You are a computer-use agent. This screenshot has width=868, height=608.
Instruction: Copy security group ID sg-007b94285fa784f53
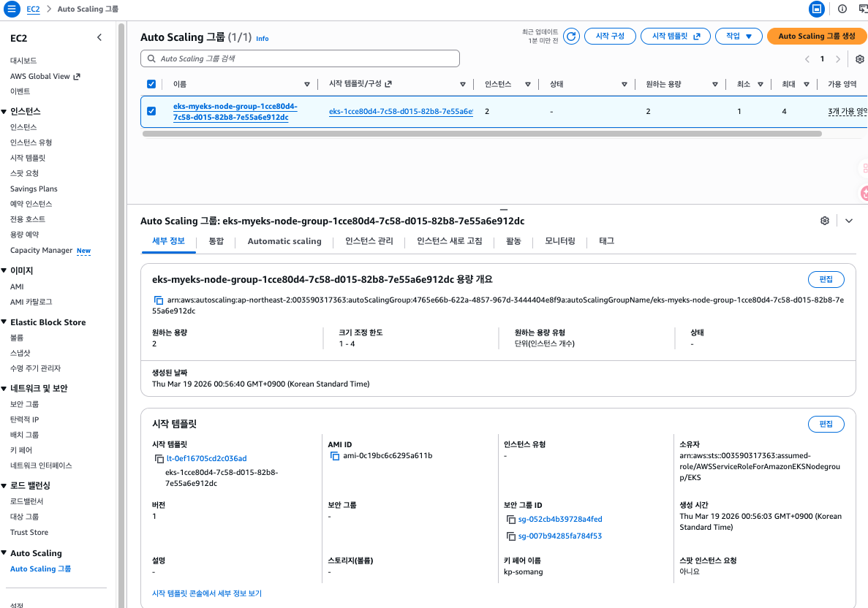click(511, 536)
